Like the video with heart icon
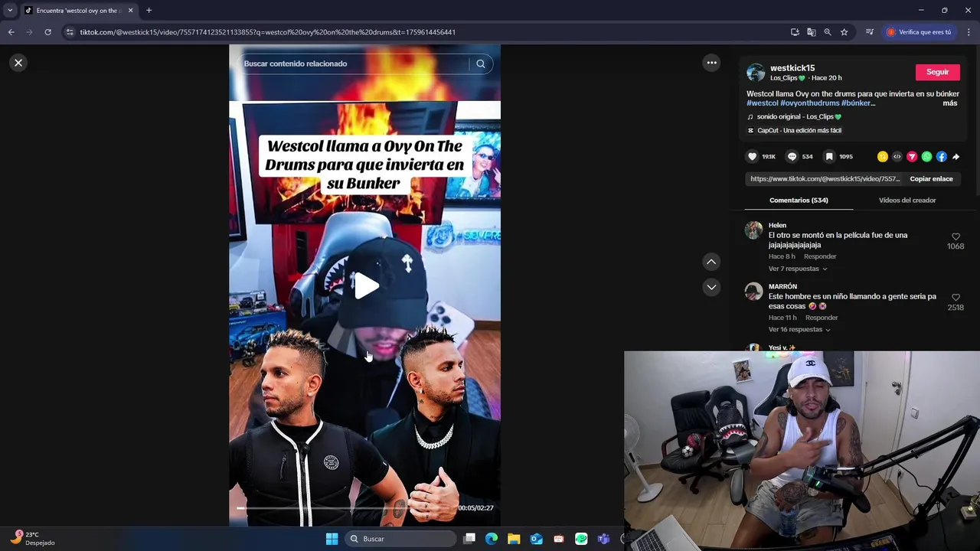This screenshot has height=551, width=980. (x=752, y=156)
